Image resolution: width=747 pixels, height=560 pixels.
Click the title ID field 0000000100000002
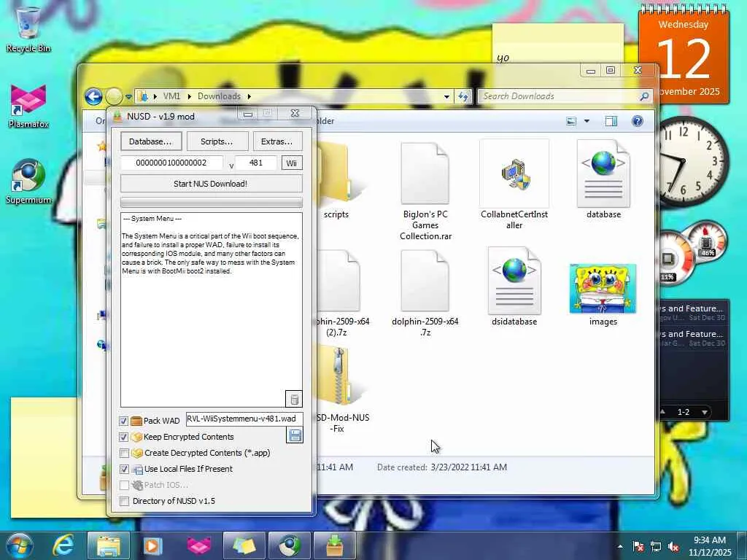pos(171,163)
